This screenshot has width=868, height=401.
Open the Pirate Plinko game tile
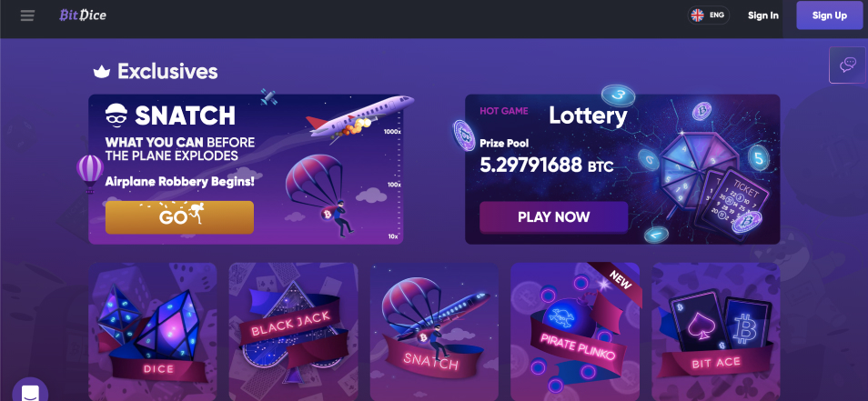(x=575, y=332)
